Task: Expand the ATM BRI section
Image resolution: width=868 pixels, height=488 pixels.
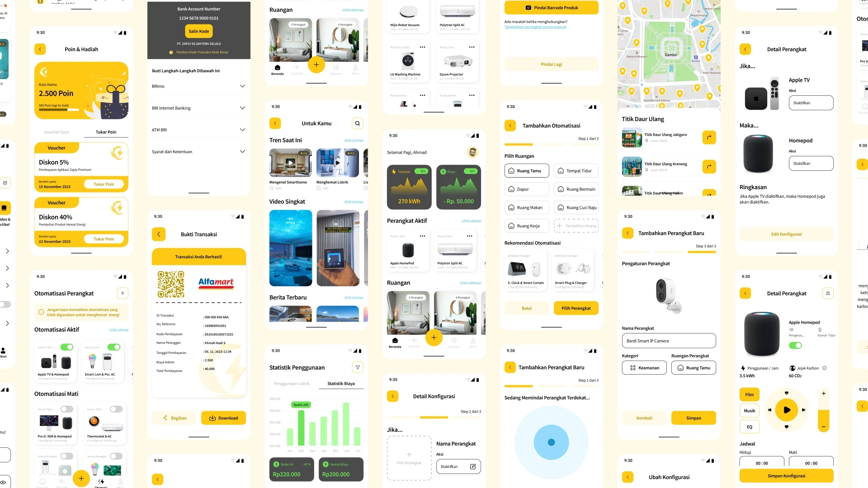Action: (243, 129)
